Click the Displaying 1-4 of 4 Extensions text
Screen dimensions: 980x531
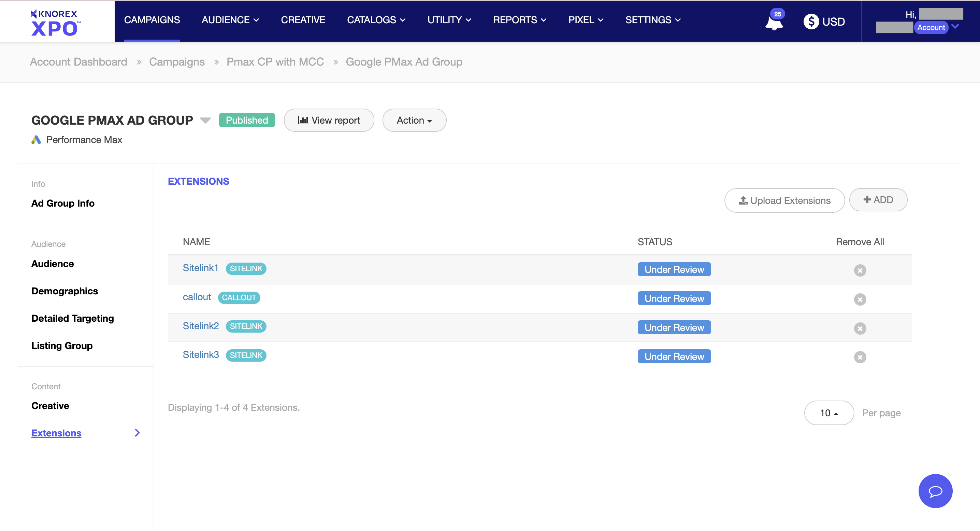click(x=234, y=407)
